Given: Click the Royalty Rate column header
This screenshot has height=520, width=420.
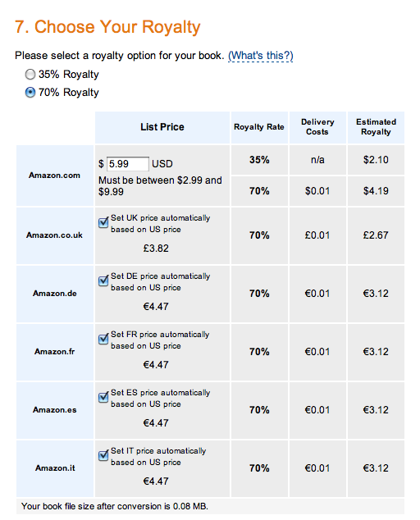Looking at the screenshot, I should click(x=259, y=127).
